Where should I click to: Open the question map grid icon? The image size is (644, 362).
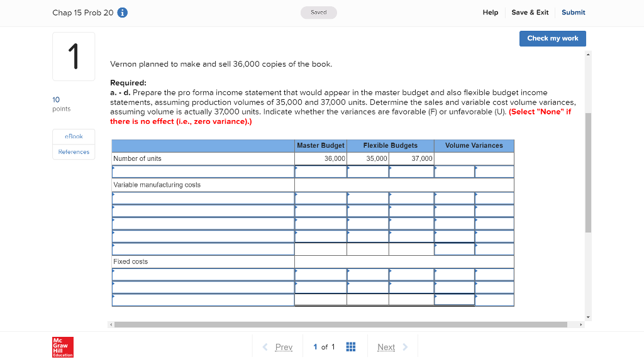pyautogui.click(x=350, y=346)
